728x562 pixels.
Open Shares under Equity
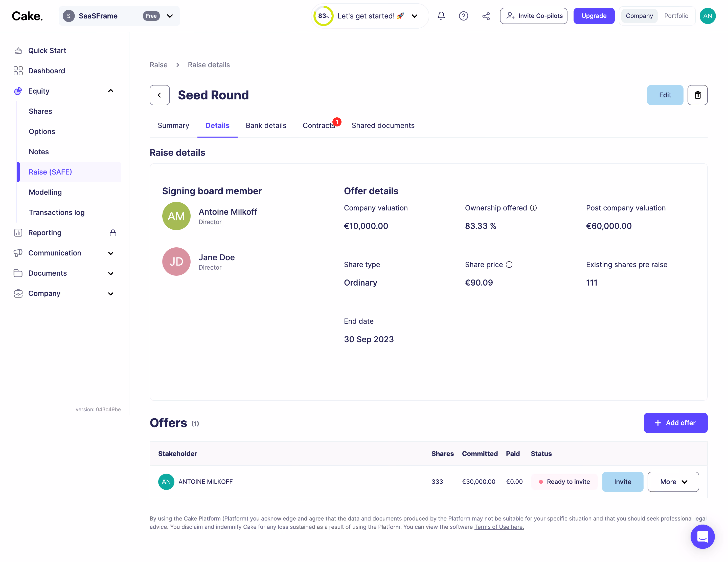[40, 111]
